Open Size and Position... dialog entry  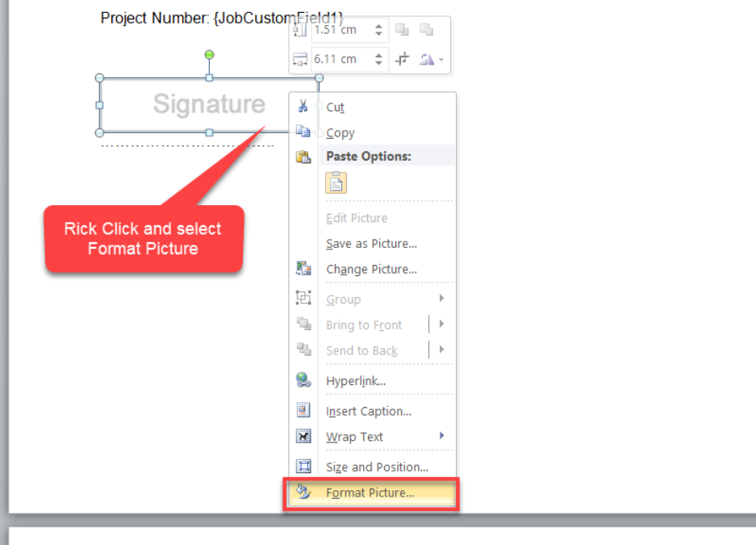coord(377,467)
